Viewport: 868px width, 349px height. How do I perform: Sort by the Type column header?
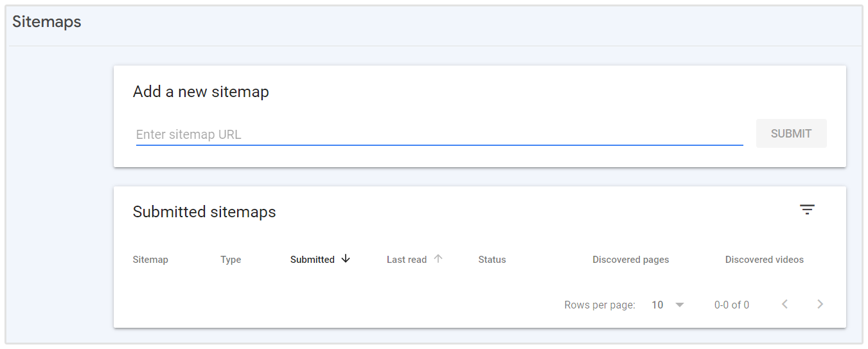(231, 260)
